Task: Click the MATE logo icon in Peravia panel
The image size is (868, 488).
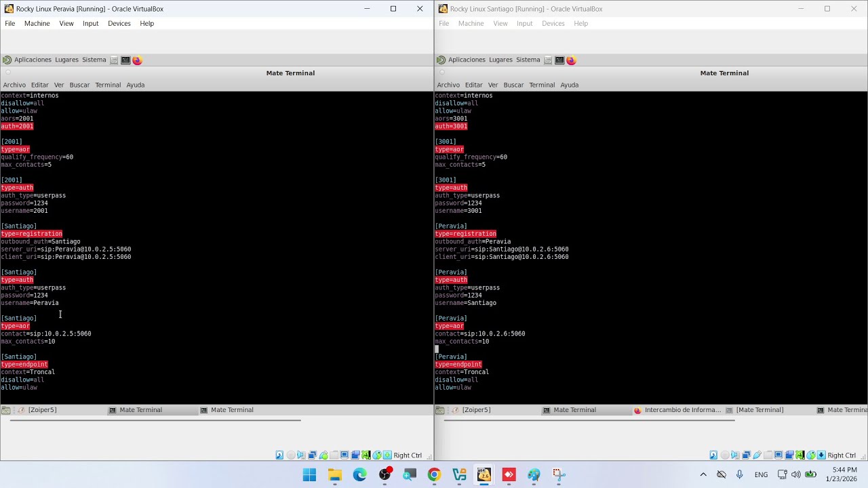Action: pyautogui.click(x=7, y=60)
